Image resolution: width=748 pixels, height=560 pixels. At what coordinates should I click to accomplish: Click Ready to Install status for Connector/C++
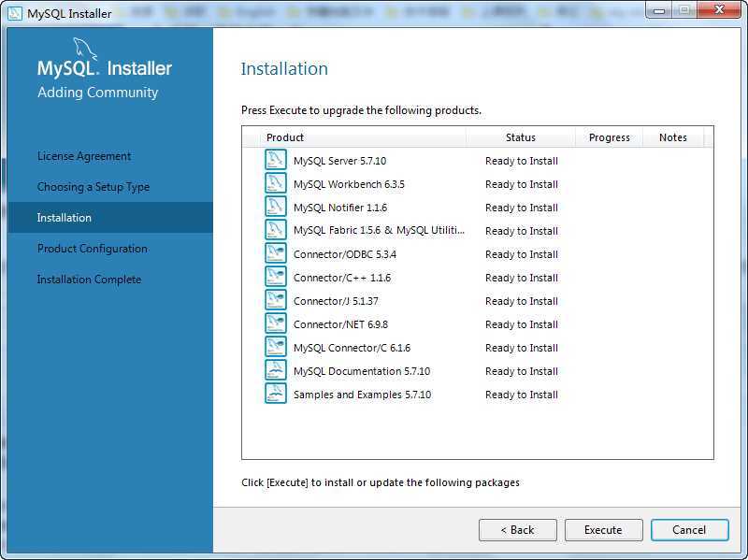coord(522,278)
